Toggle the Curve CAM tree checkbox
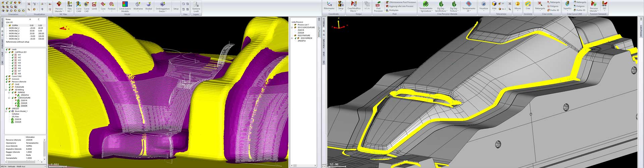The width and height of the screenshot is (644, 168). 6,76
